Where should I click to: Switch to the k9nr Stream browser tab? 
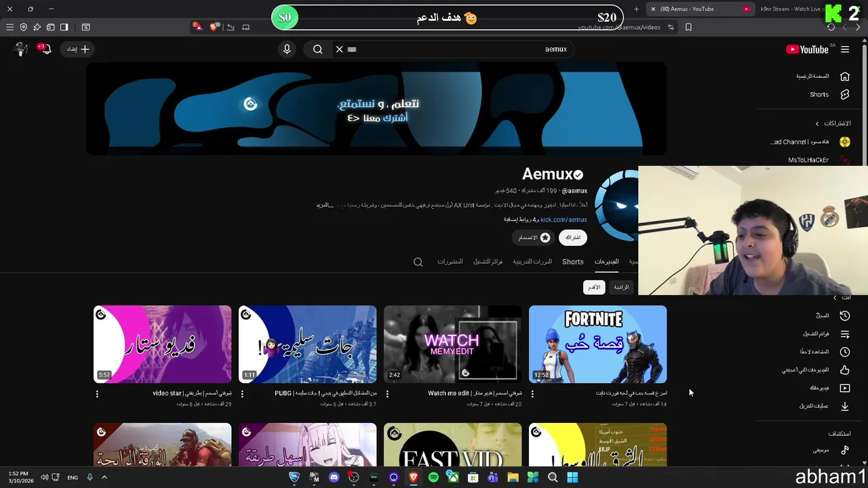(x=793, y=9)
